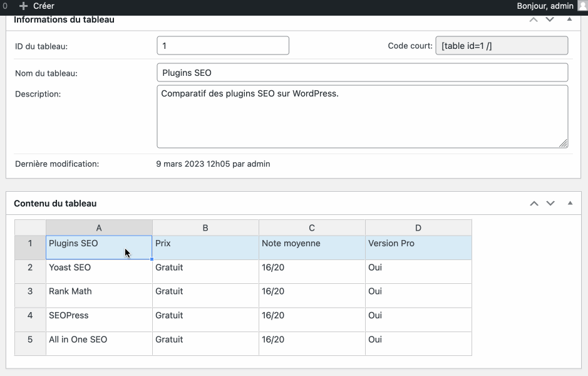Select row 1 header
This screenshot has height=376, width=588.
point(30,248)
